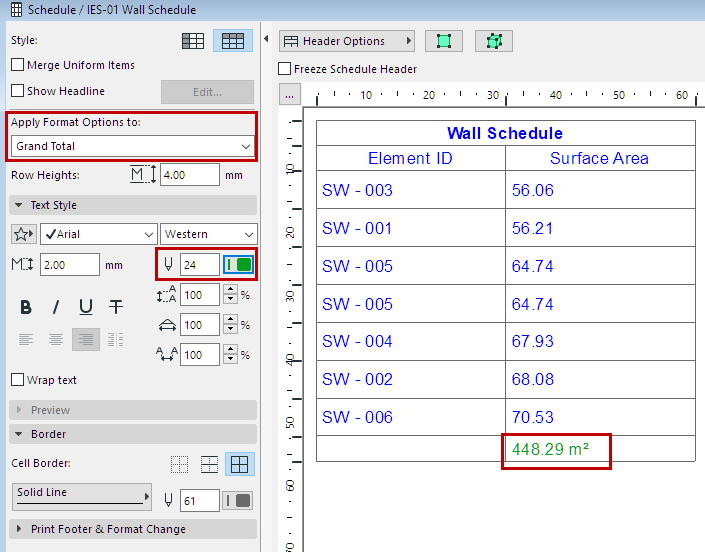705x552 pixels.
Task: Enable Merge Uniform Items checkbox
Action: (x=18, y=65)
